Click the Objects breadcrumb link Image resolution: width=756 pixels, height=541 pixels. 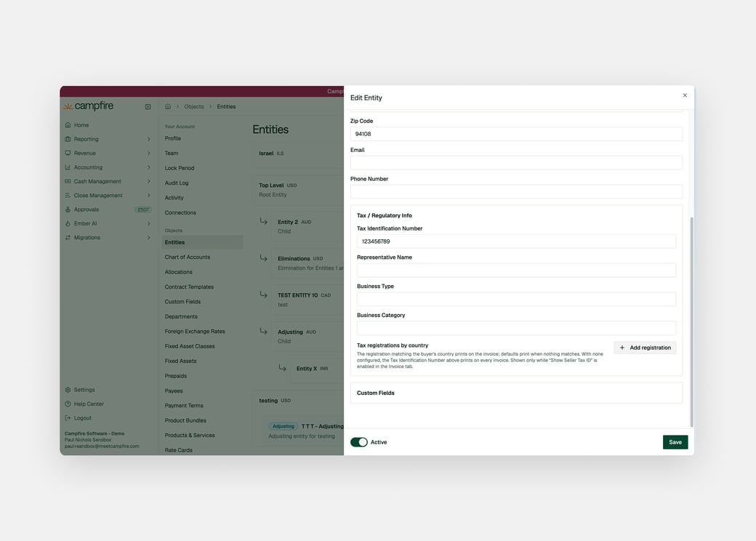[x=194, y=107]
